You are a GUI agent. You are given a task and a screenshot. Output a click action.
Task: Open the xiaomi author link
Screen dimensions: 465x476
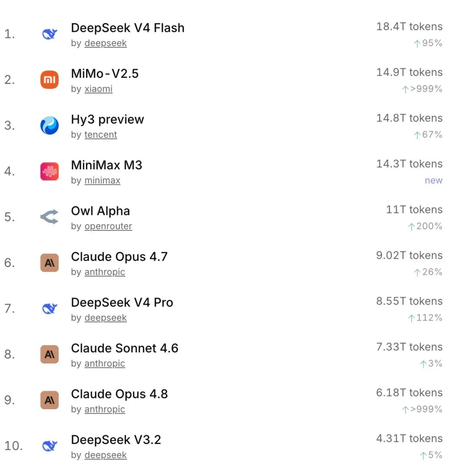pyautogui.click(x=98, y=89)
